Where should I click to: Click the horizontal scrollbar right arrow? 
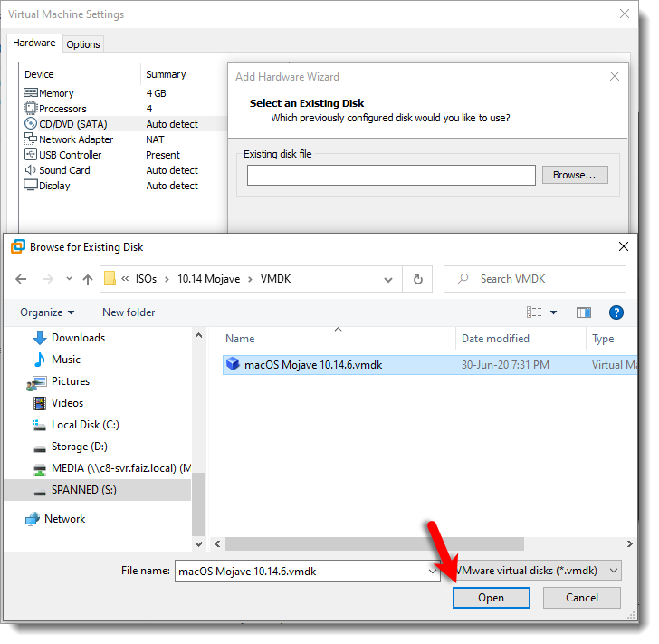629,543
